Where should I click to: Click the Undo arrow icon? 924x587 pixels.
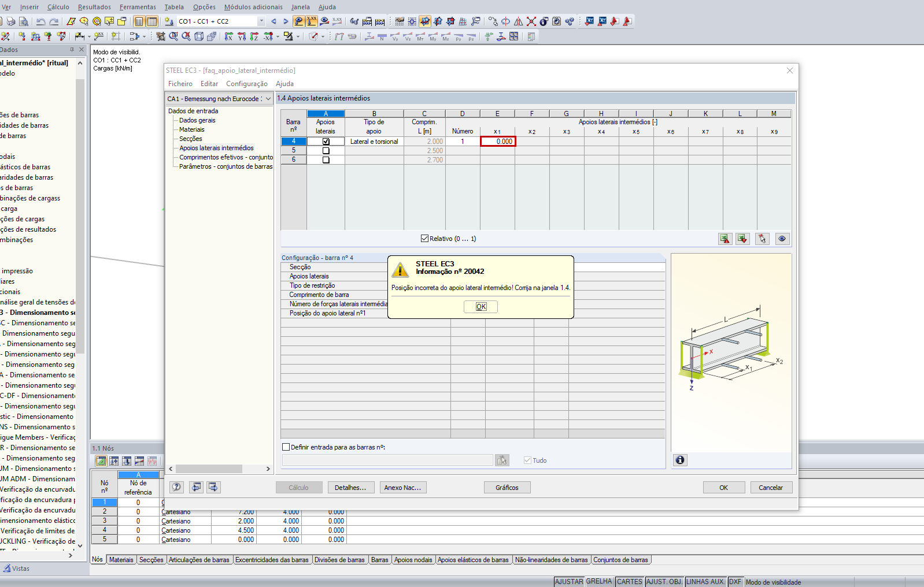click(x=40, y=21)
